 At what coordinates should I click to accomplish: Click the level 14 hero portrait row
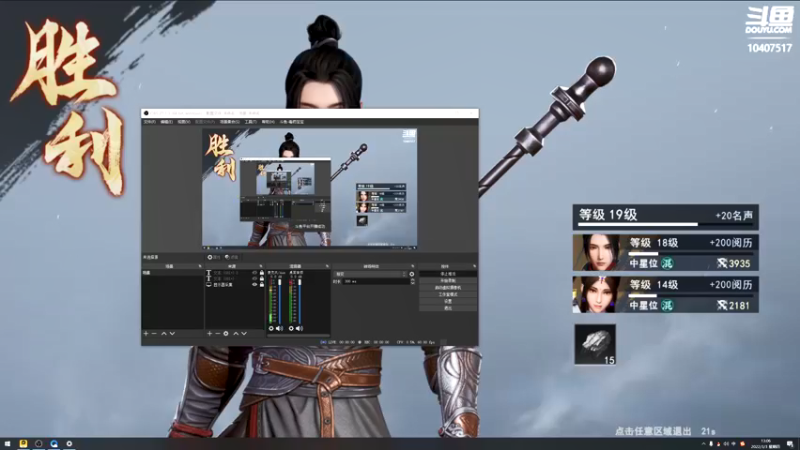point(665,294)
